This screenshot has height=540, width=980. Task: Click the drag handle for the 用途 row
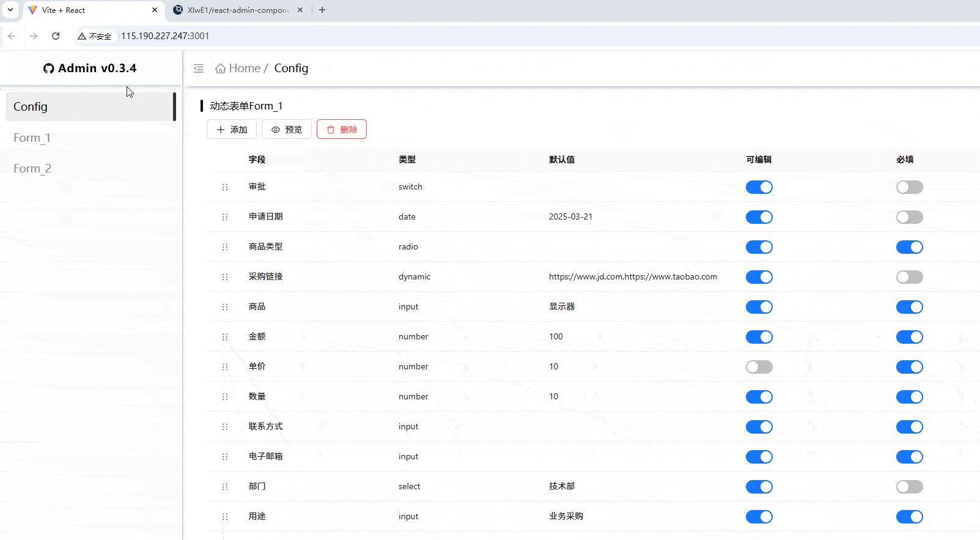click(x=225, y=517)
